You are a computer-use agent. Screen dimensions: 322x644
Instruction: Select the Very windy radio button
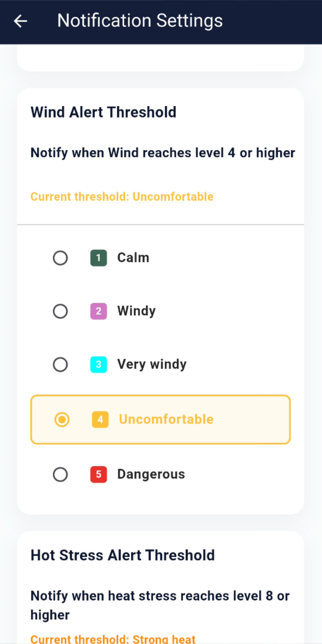click(x=60, y=365)
